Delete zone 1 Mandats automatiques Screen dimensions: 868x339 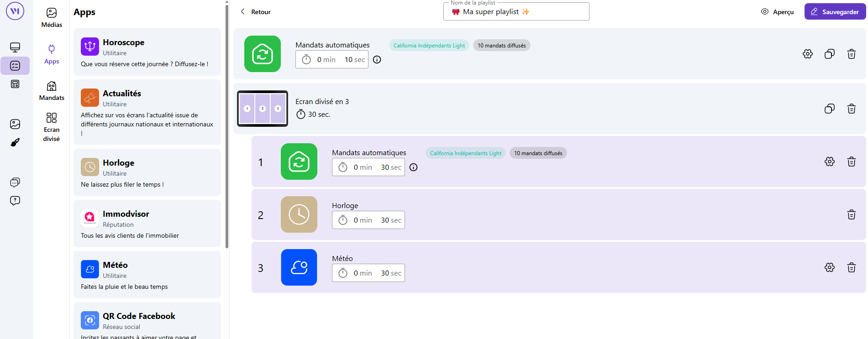[852, 162]
